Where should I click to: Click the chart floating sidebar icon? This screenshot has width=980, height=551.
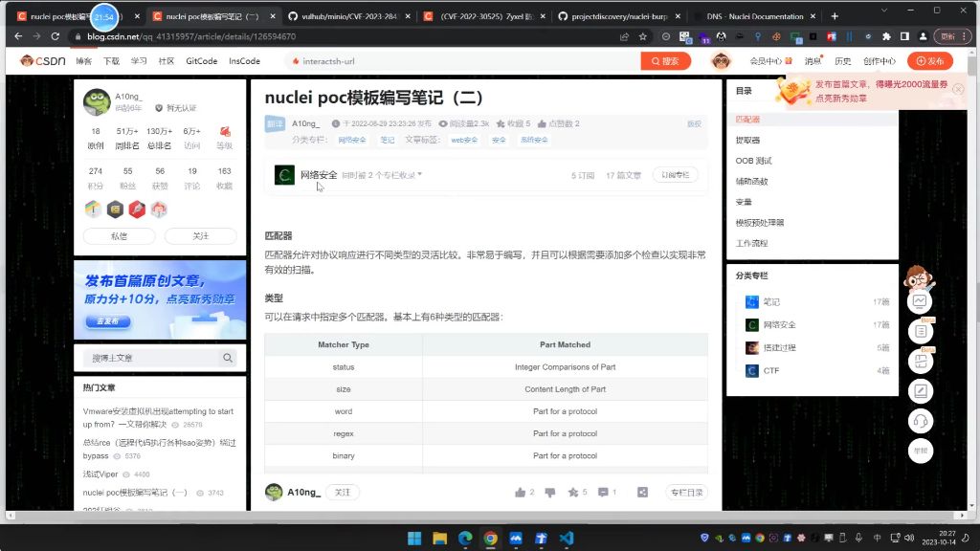(x=921, y=301)
